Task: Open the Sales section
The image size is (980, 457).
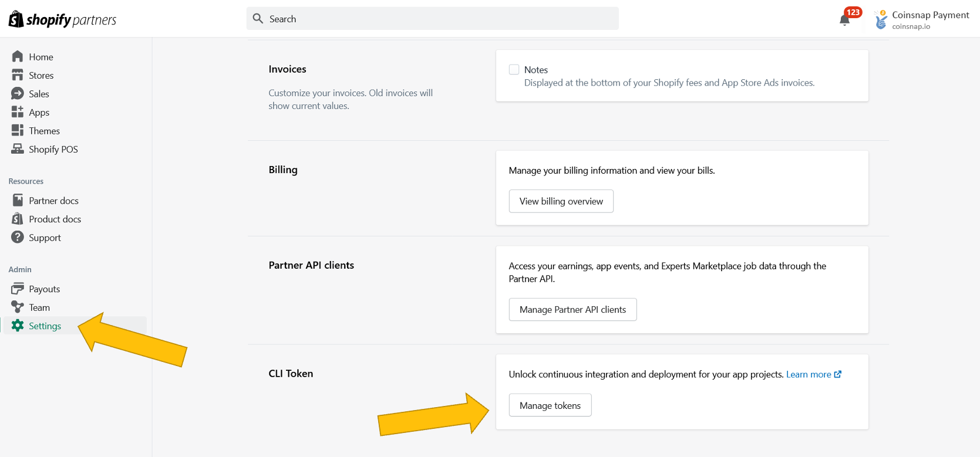Action: click(39, 94)
